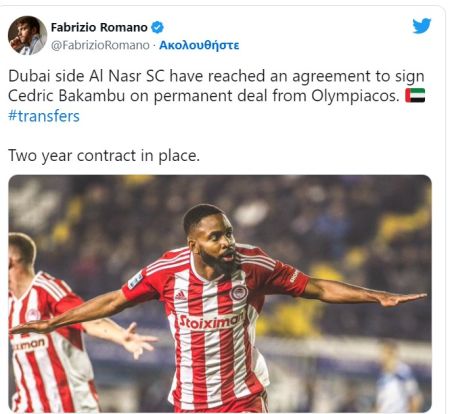Viewport: 450px width, 414px height.
Task: Open the #transfers hashtag
Action: tap(44, 116)
